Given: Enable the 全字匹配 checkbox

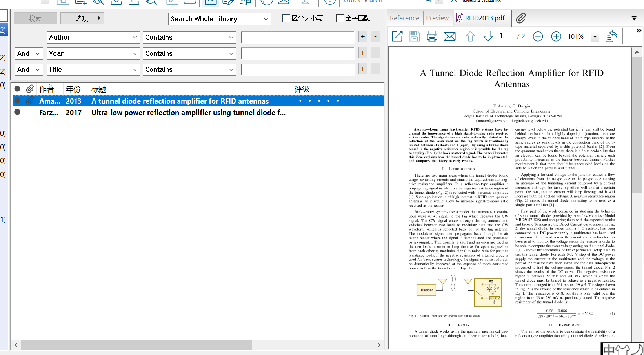Looking at the screenshot, I should click(340, 18).
